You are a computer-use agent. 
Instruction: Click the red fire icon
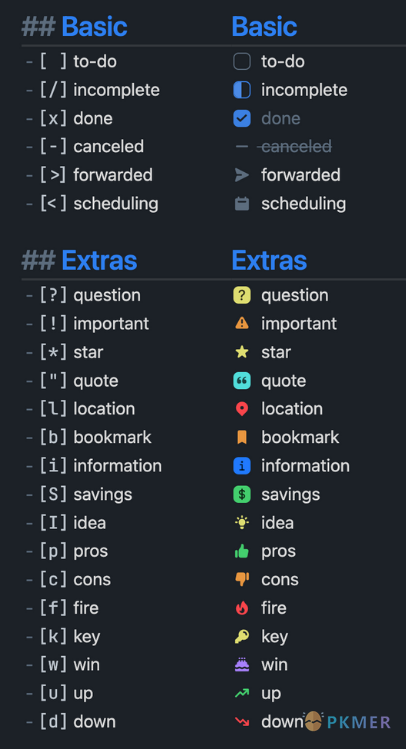[x=242, y=608]
